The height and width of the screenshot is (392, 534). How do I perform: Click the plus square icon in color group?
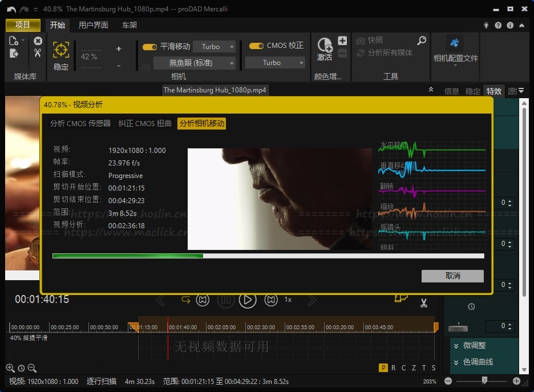pos(342,41)
